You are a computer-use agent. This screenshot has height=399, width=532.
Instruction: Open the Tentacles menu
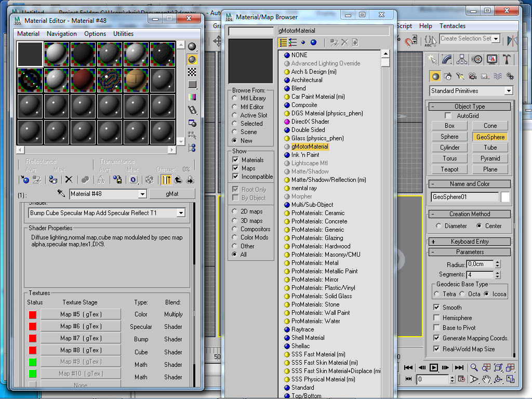[x=453, y=26]
